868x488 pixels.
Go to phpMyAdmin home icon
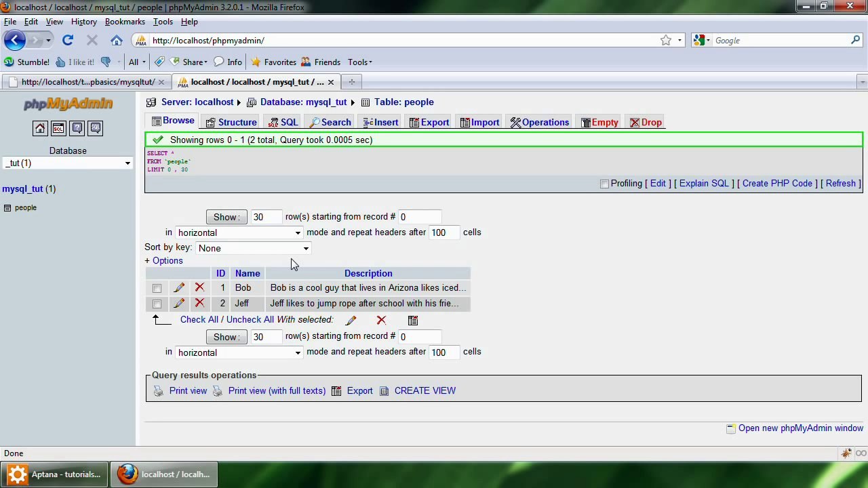[x=40, y=128]
